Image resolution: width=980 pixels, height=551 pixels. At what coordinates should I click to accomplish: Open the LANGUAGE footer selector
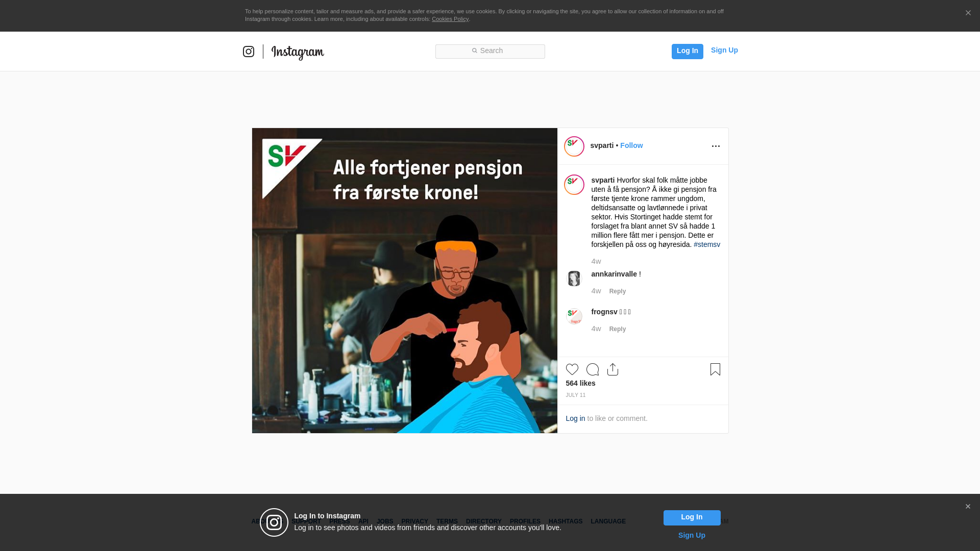coord(608,521)
